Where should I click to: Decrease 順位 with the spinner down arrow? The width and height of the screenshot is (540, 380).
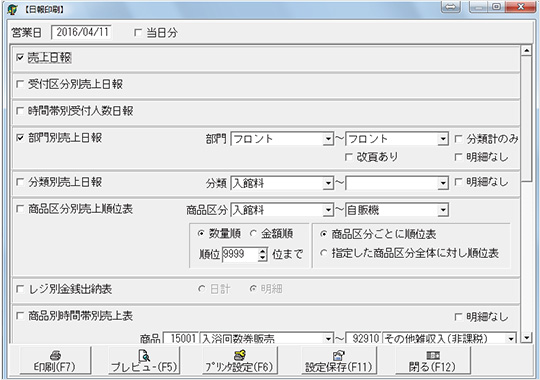tap(263, 258)
